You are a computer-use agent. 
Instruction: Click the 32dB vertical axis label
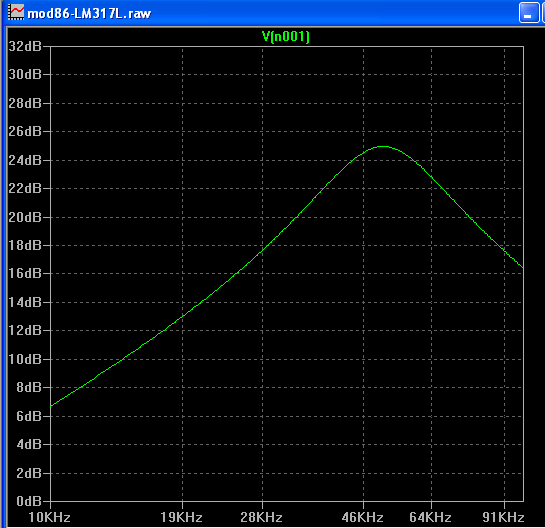(25, 46)
